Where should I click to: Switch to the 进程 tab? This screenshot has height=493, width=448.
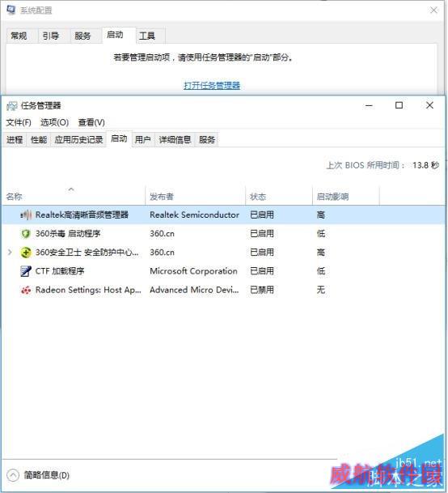coord(15,139)
